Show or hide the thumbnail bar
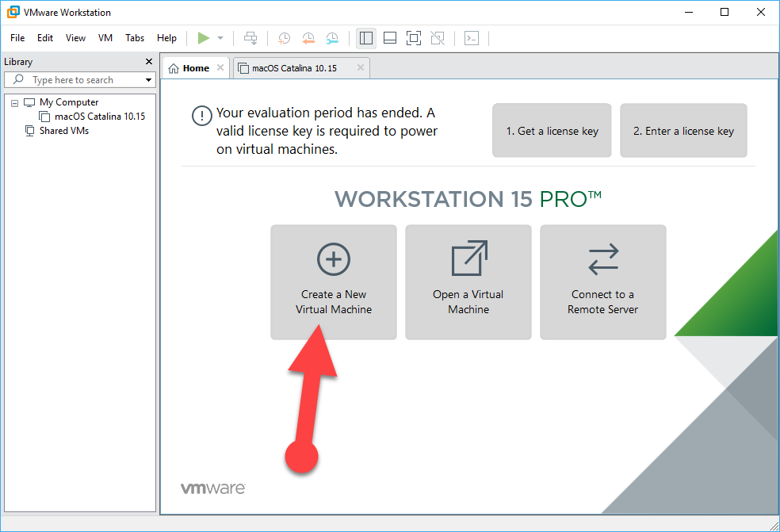The height and width of the screenshot is (532, 780). point(389,38)
